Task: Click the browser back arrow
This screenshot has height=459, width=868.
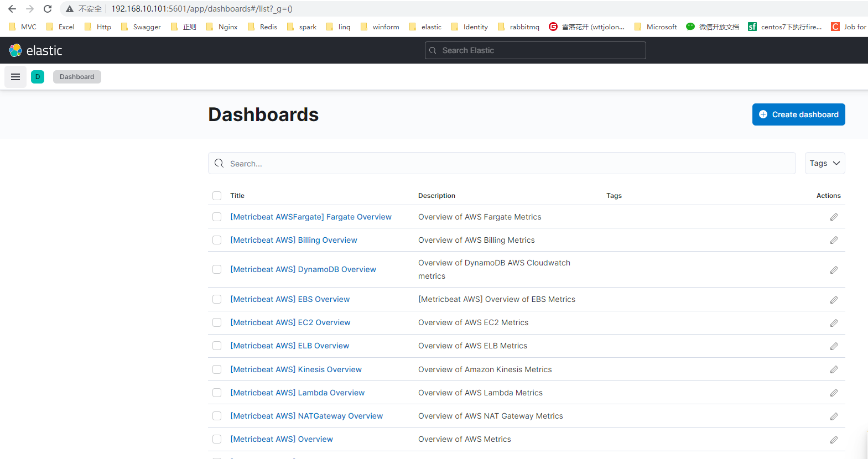Action: [12, 9]
